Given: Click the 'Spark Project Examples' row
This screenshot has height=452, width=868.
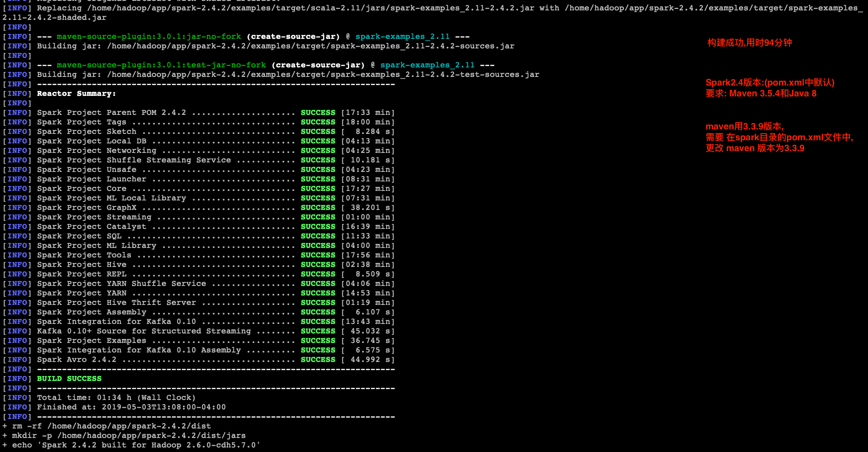Looking at the screenshot, I should tap(199, 341).
